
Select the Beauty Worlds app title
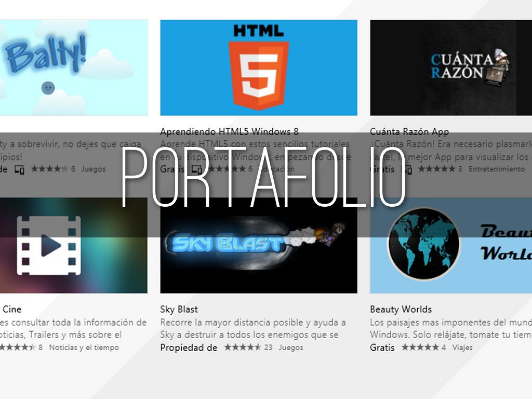[401, 309]
